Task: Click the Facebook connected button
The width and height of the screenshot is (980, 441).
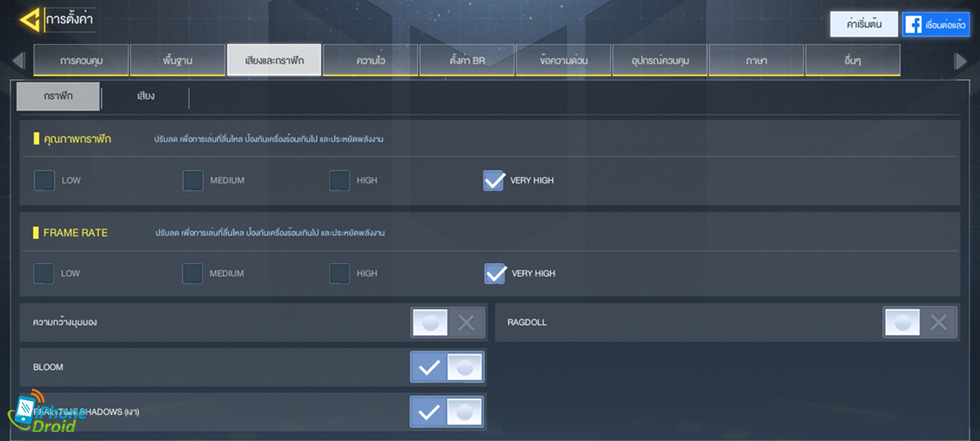Action: 935,24
